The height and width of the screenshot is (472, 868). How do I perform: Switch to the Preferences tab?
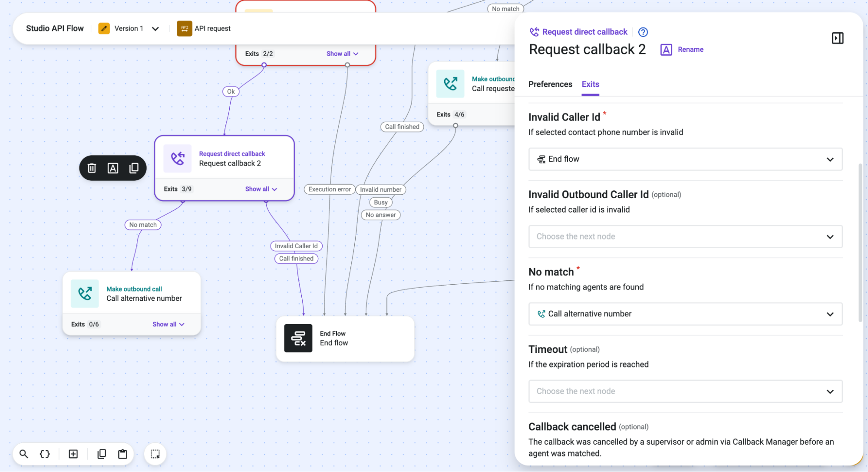tap(550, 84)
